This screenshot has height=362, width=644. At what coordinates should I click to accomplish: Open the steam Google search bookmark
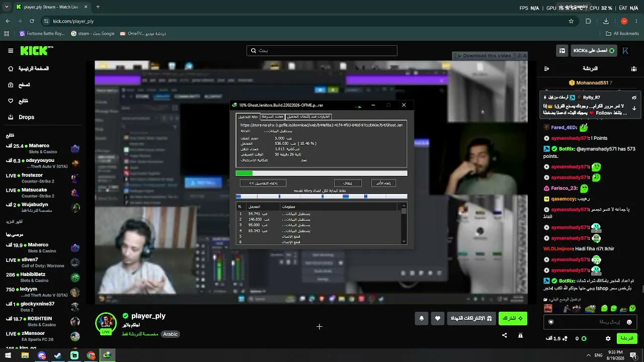93,34
